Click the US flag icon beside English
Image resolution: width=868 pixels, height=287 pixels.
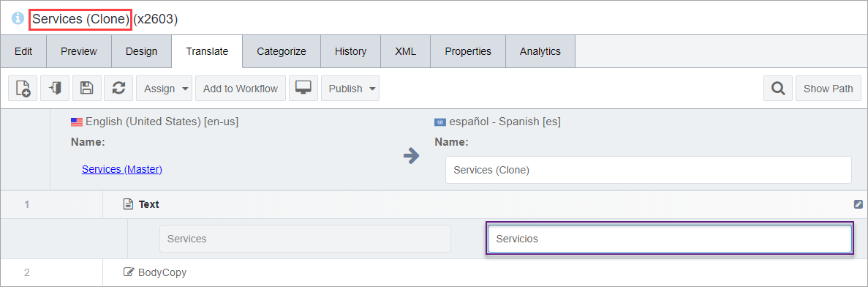[76, 122]
